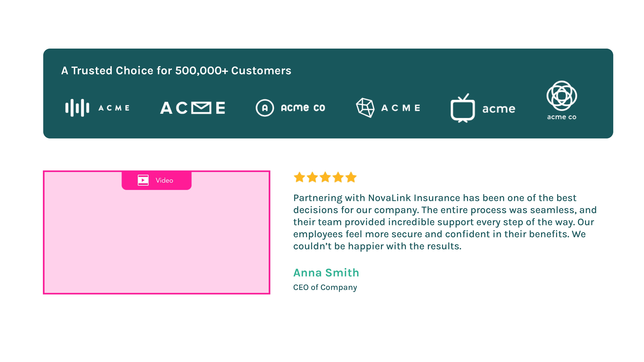Screen dimensions: 644x362
Task: Click the acme co text beside circled A
Action: pos(303,108)
